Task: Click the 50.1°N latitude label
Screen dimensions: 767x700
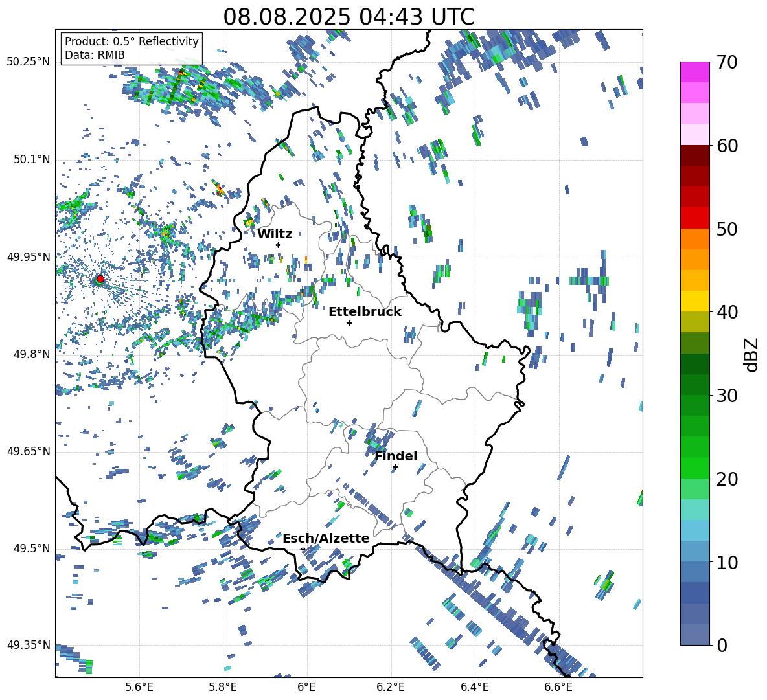Action: click(x=31, y=159)
